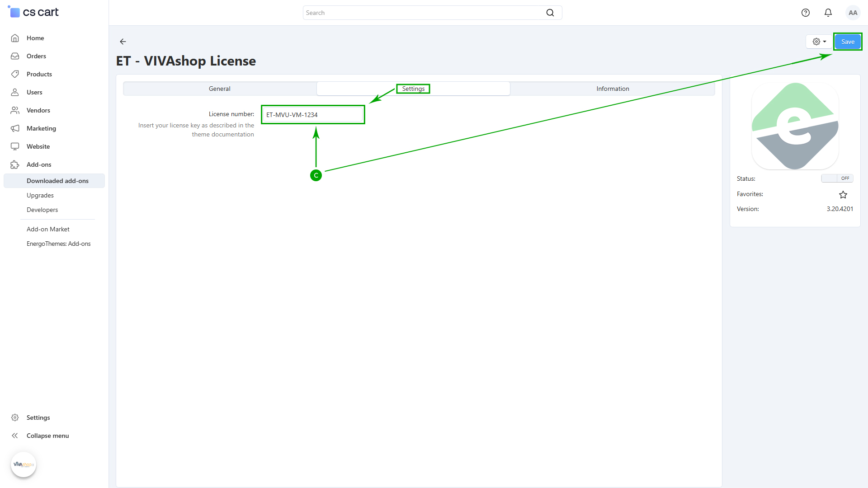Click Collapse menu in sidebar

[47, 436]
